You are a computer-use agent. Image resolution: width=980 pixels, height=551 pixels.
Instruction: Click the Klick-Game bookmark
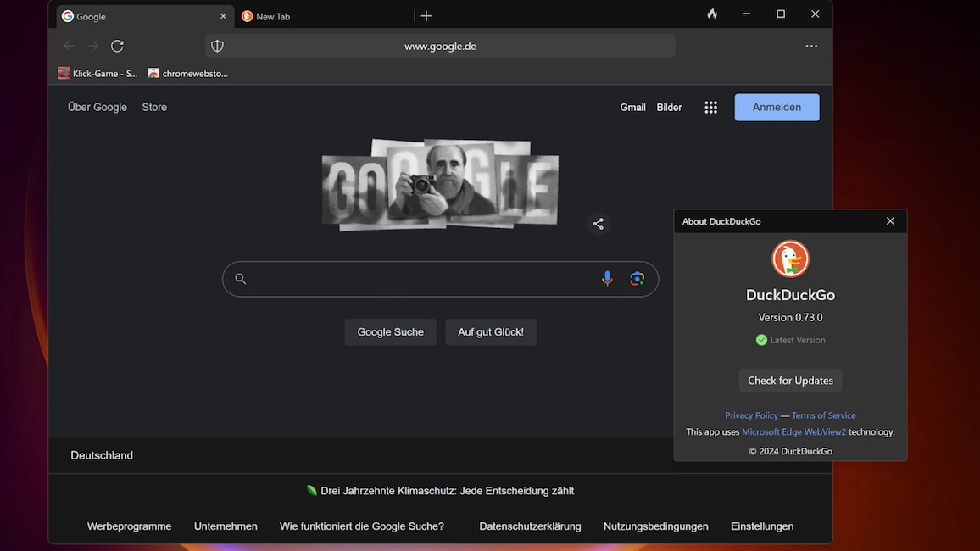97,73
